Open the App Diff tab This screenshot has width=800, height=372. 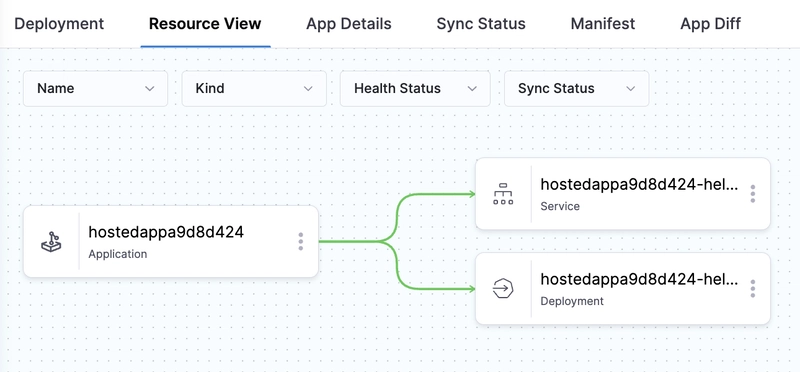tap(710, 23)
